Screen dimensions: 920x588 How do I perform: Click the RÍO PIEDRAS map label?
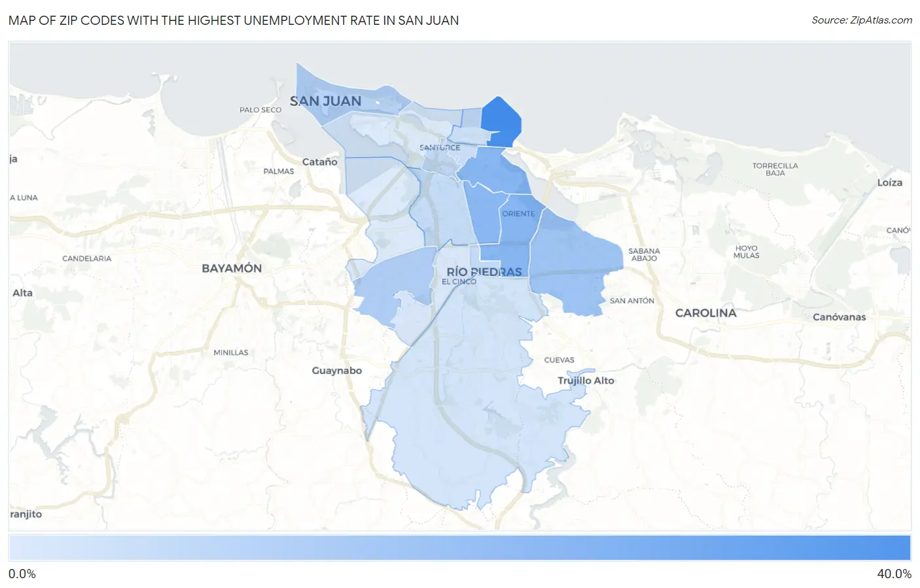pos(484,271)
